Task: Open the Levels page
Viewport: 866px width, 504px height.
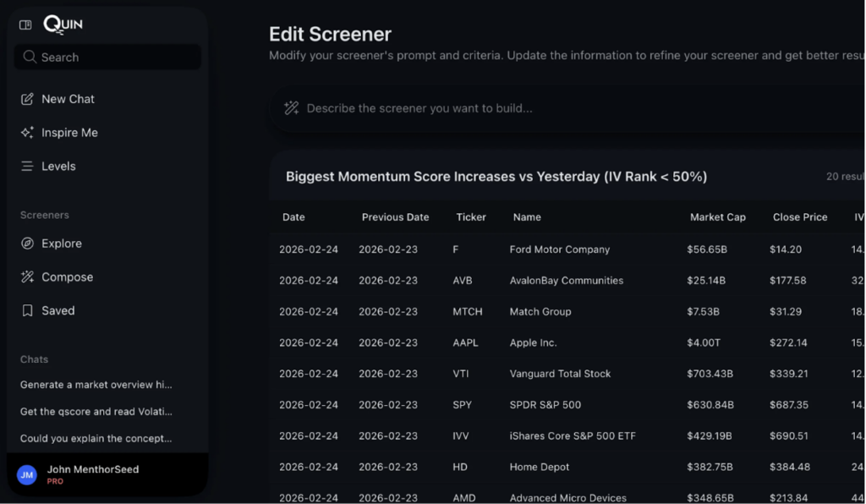Action: pos(58,166)
